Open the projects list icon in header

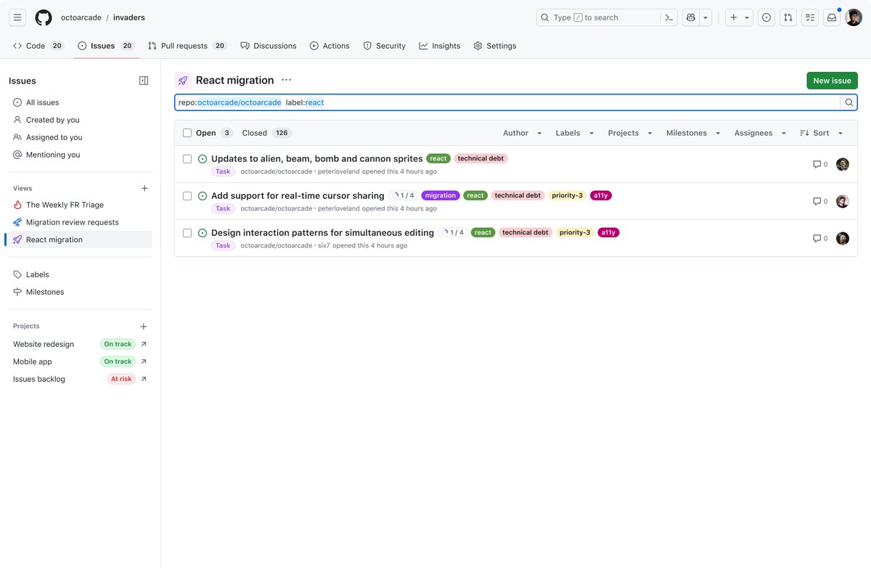811,17
